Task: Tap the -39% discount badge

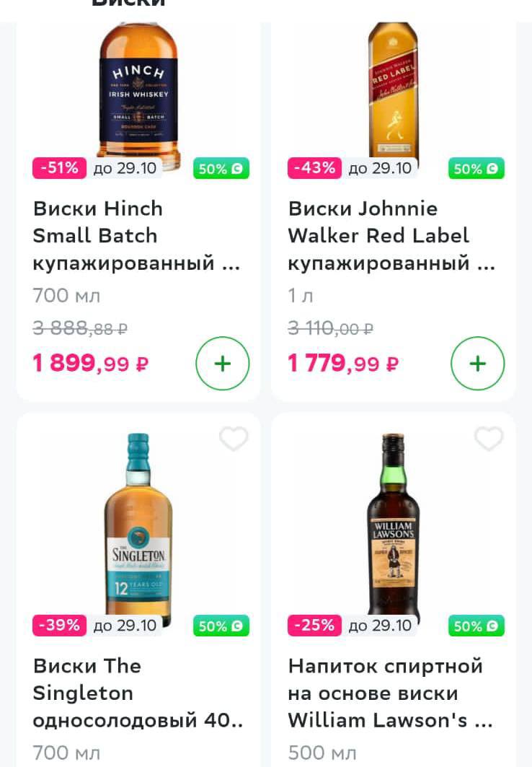Action: click(60, 625)
